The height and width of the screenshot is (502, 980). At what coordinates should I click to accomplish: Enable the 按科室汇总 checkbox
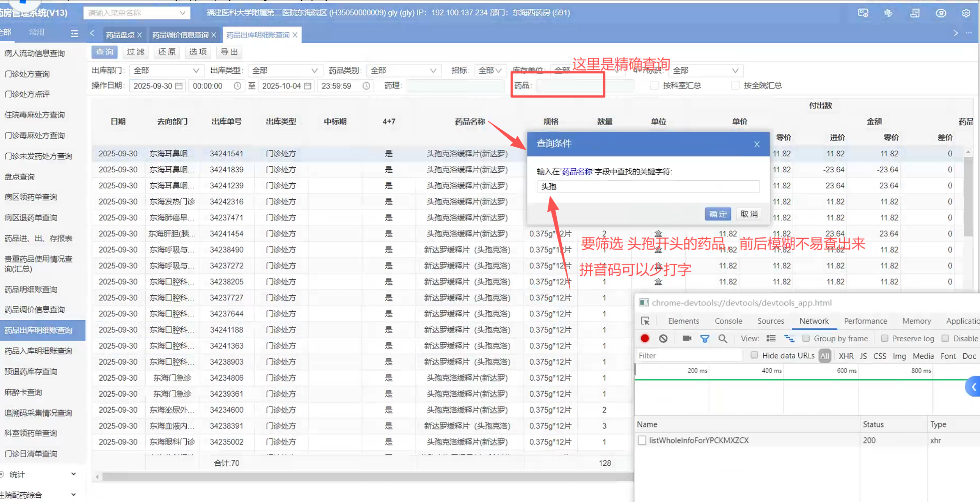point(655,85)
